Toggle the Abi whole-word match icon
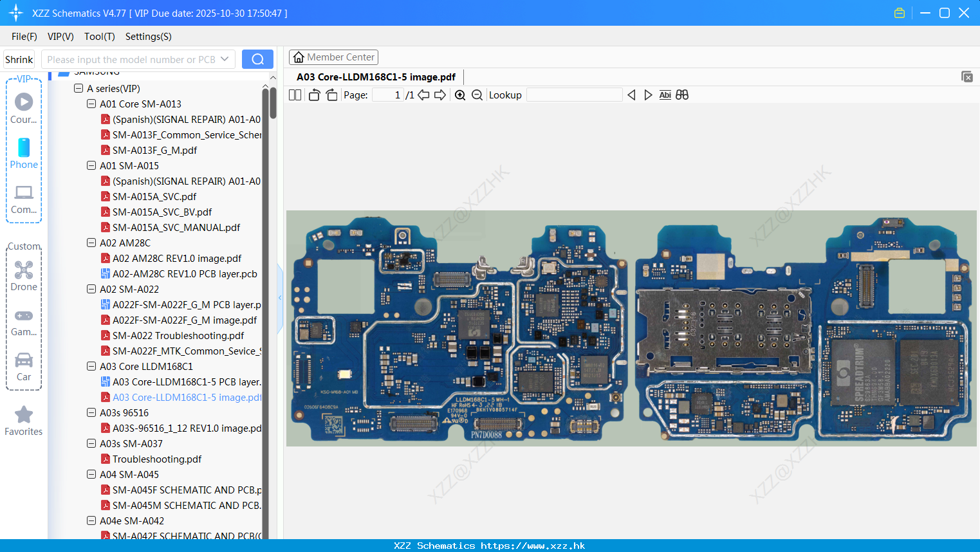980x552 pixels. tap(665, 95)
